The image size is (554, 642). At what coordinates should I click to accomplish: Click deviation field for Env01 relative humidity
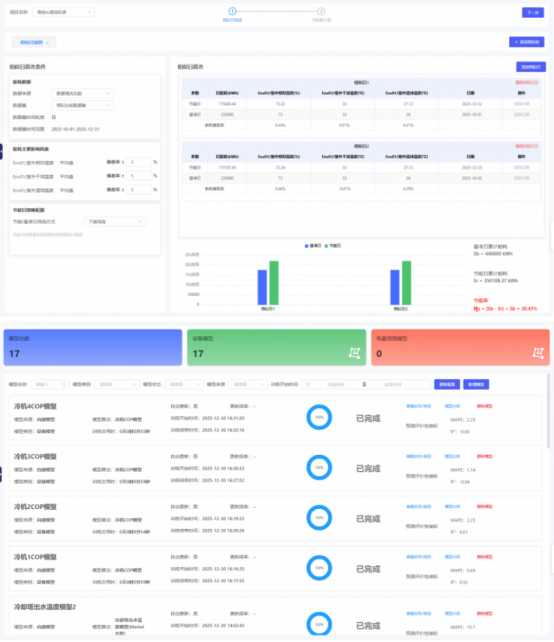(x=139, y=162)
